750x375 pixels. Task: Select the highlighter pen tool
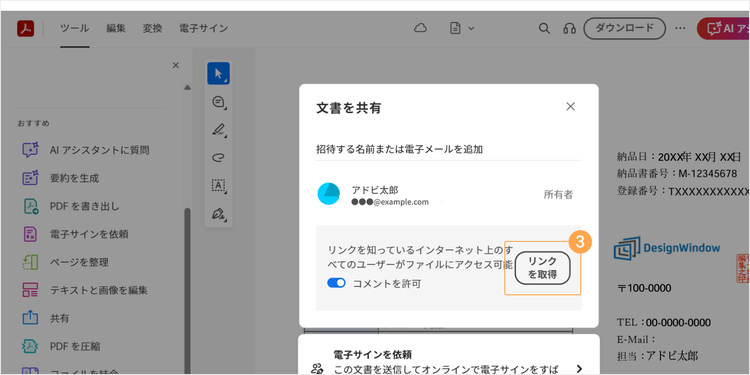coord(218,130)
